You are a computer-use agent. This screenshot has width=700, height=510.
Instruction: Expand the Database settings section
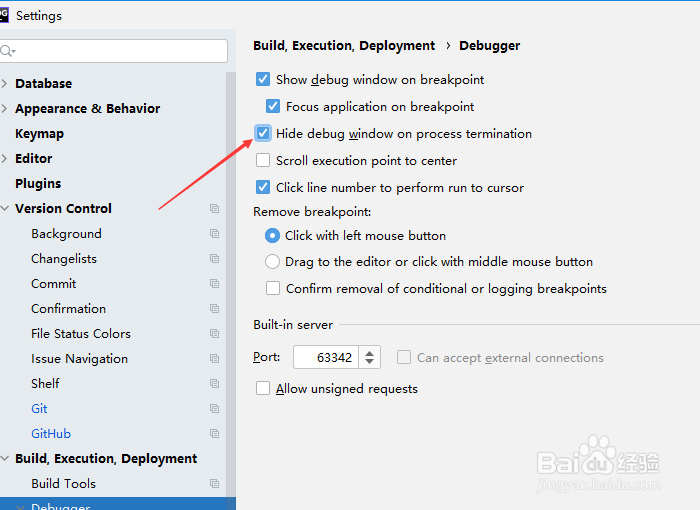coord(4,84)
